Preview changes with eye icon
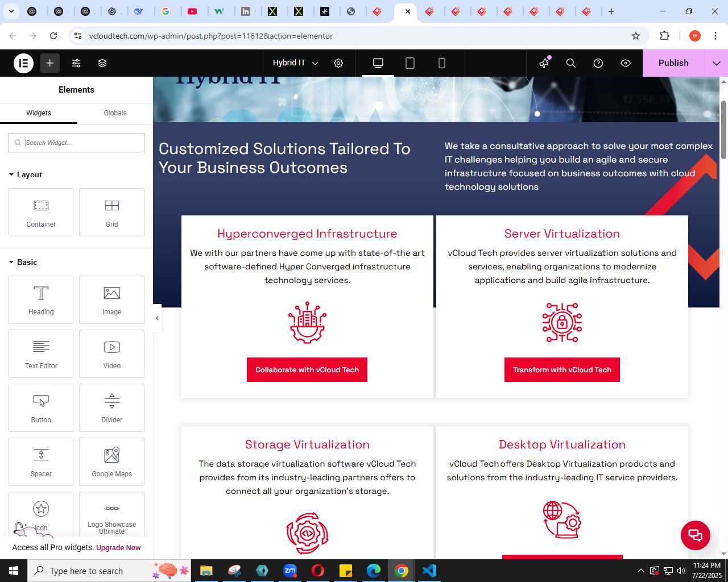 (626, 63)
